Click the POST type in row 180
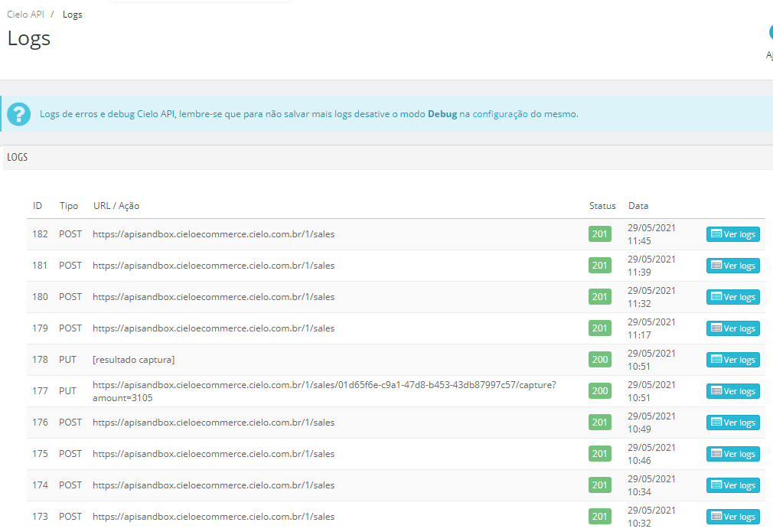This screenshot has width=773, height=532. point(70,297)
